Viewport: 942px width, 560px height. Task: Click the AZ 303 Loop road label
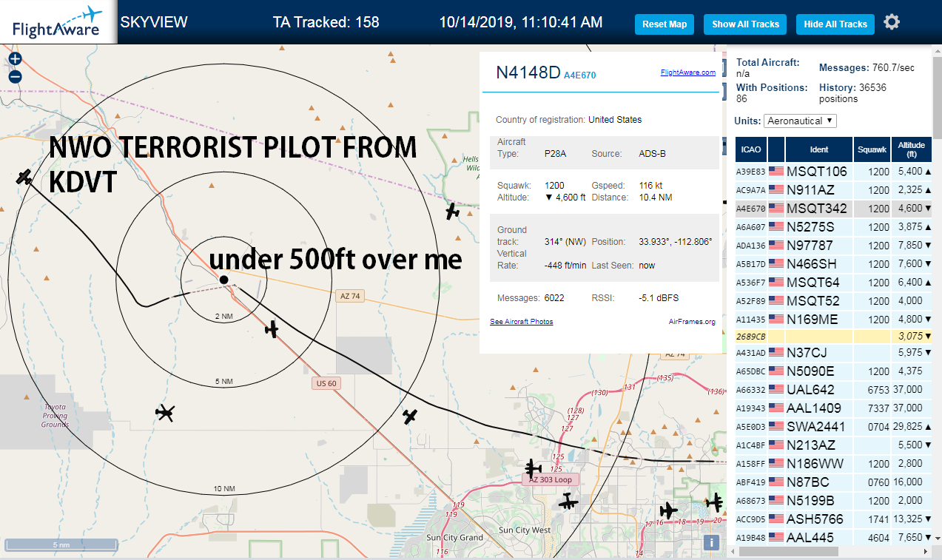pyautogui.click(x=551, y=479)
